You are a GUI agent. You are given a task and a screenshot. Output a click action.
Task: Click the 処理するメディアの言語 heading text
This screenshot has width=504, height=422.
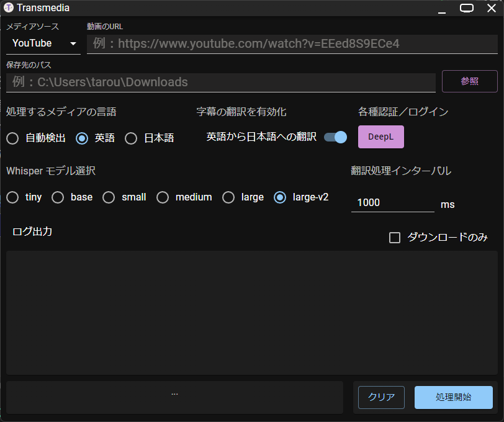tap(61, 112)
